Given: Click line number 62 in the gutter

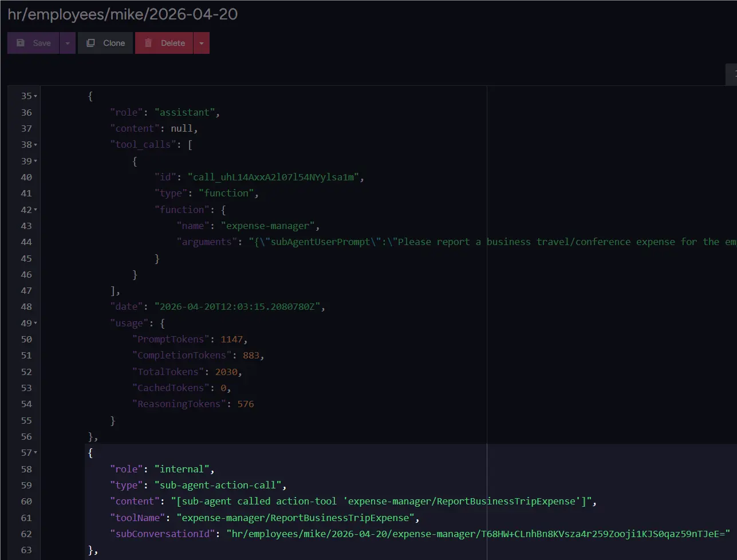Looking at the screenshot, I should [26, 534].
